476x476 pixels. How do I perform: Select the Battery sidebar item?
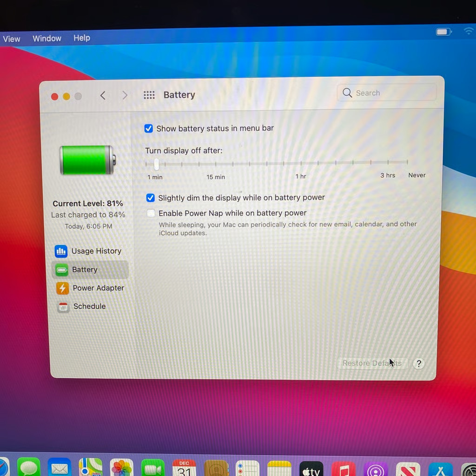90,270
